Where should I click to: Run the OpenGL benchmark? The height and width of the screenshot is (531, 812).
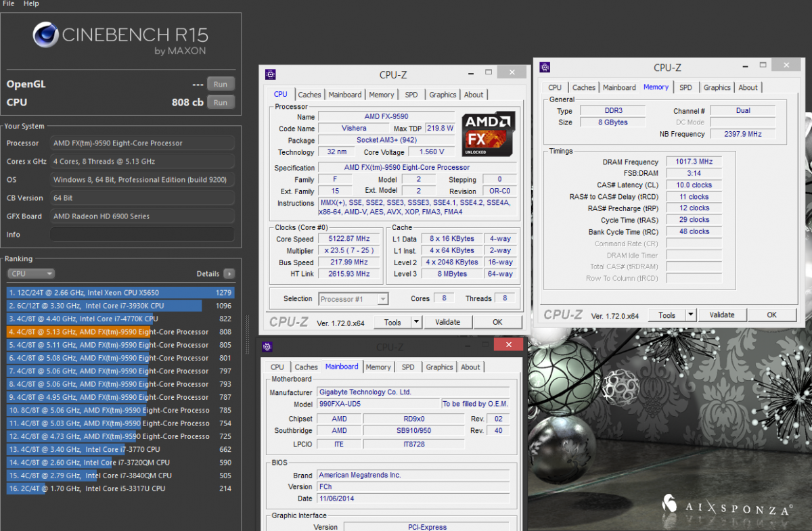click(221, 84)
